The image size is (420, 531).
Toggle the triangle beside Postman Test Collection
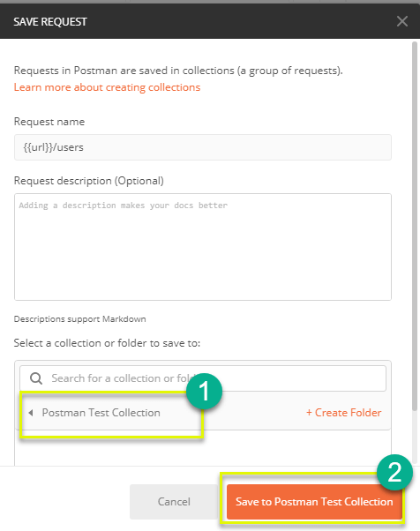31,413
